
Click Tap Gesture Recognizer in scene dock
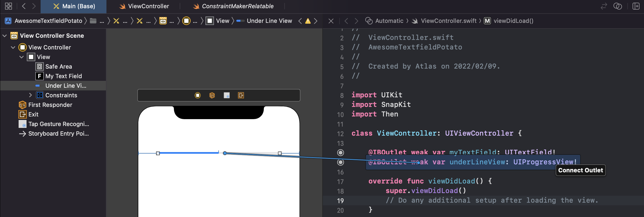pos(227,95)
